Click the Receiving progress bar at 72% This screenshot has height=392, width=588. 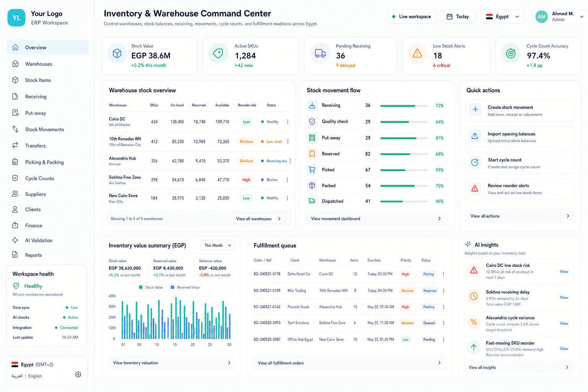click(x=404, y=106)
